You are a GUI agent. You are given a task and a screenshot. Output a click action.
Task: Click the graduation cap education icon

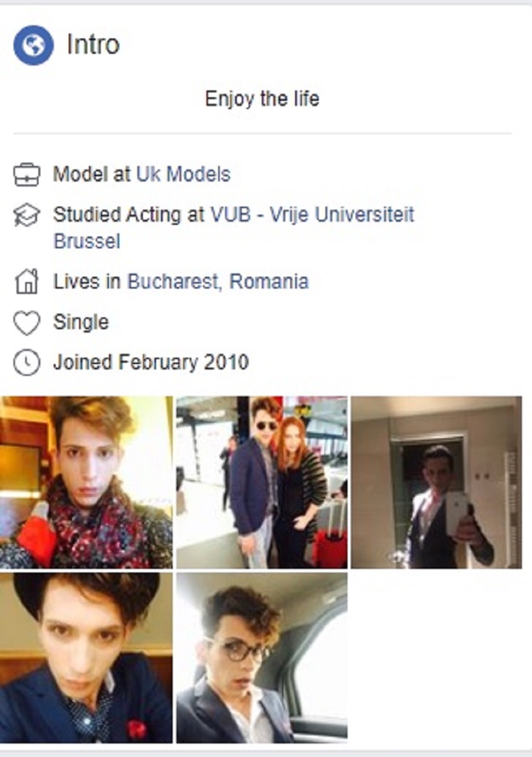(x=27, y=215)
